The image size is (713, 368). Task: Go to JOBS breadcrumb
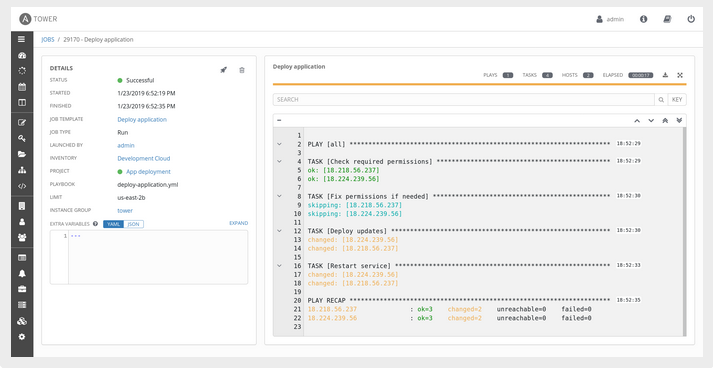coord(48,40)
